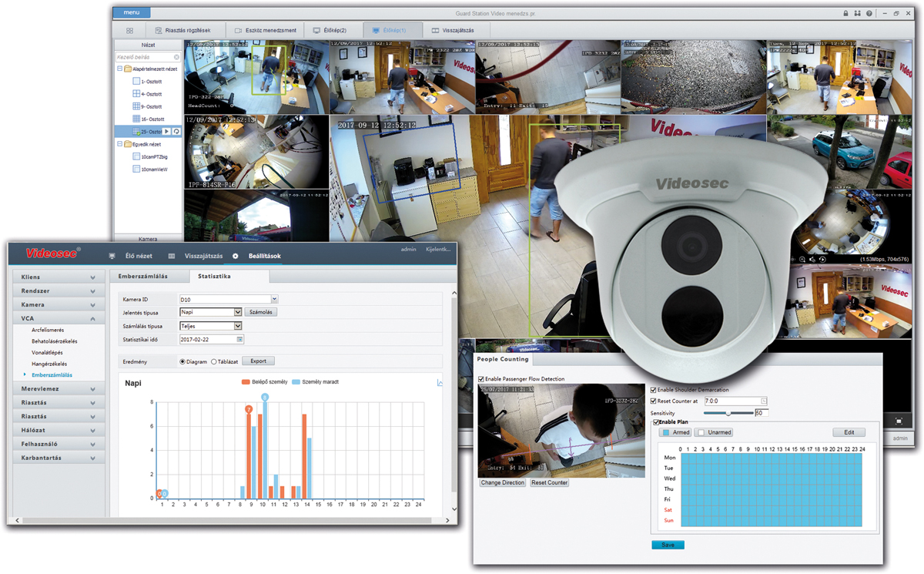Click the gear icon next to Beállítások
This screenshot has height=574, width=924.
pyautogui.click(x=236, y=256)
